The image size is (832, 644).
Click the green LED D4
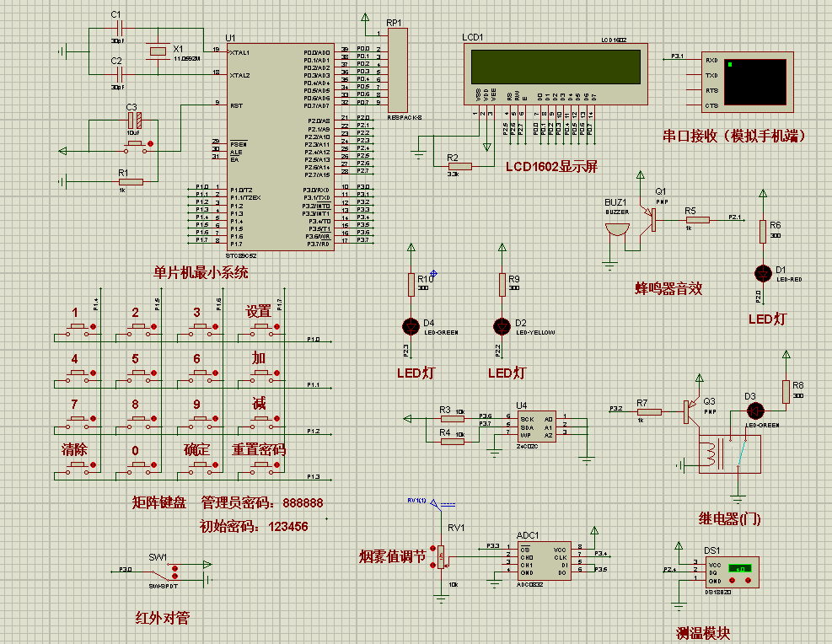[411, 326]
